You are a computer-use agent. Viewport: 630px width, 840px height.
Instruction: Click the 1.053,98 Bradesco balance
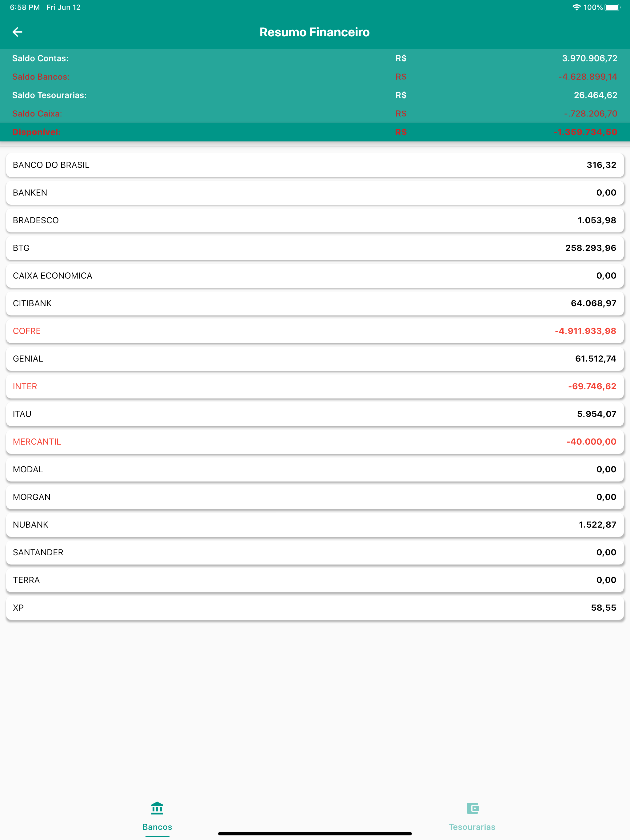[x=597, y=220]
